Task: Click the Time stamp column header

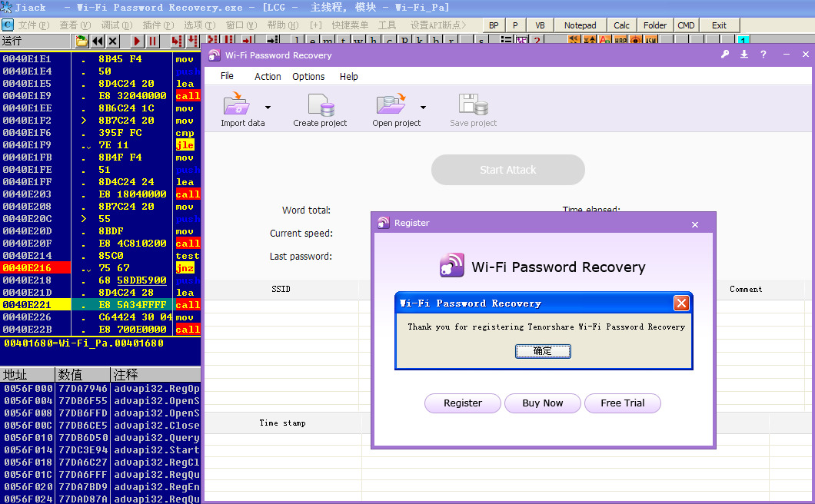Action: (282, 423)
